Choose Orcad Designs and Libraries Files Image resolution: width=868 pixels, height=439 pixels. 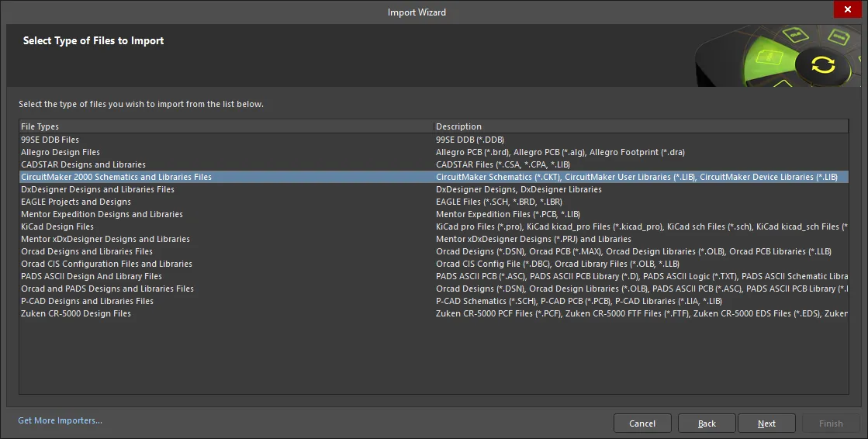click(x=434, y=251)
